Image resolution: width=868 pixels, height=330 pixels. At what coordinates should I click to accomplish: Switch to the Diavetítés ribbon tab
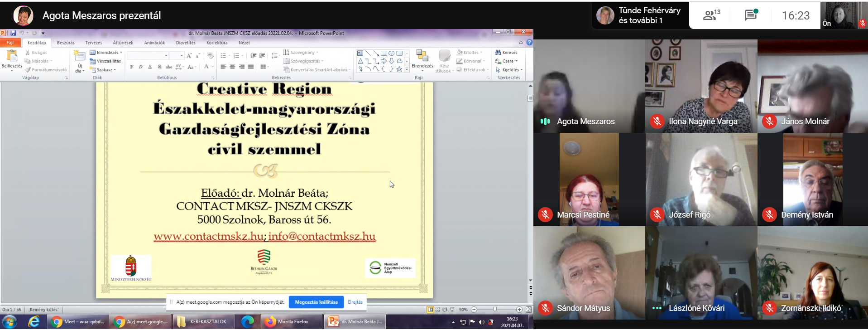[186, 43]
